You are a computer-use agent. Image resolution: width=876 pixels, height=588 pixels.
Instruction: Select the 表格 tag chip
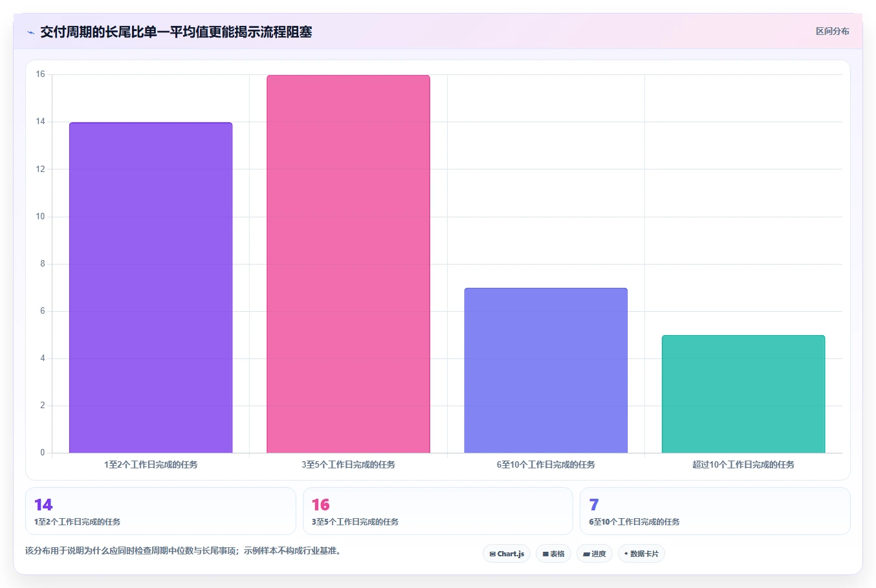click(x=553, y=554)
